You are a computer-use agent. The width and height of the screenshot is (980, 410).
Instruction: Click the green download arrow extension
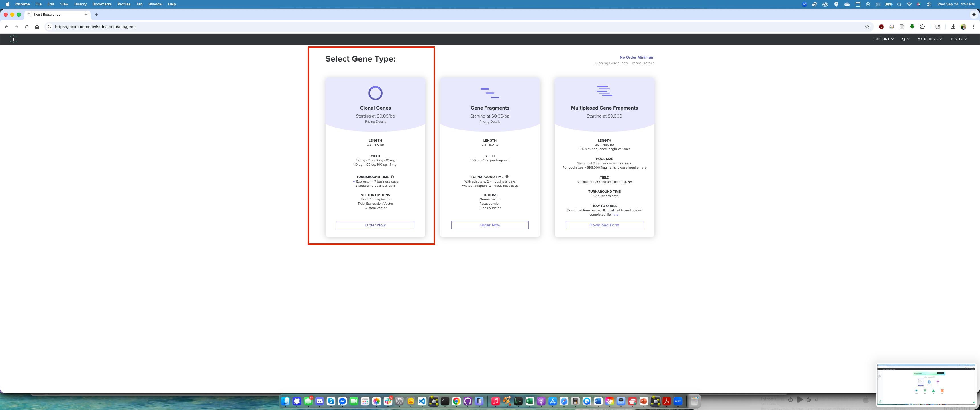point(912,27)
